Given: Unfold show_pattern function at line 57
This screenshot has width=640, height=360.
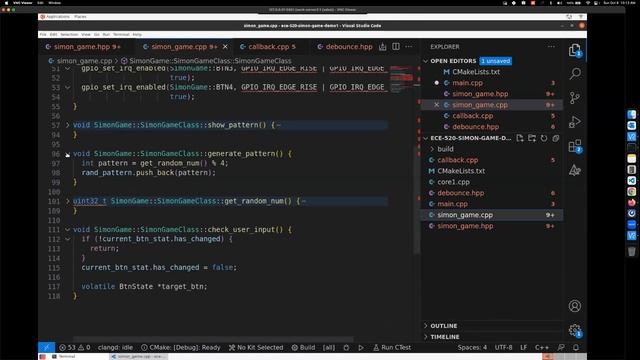Looking at the screenshot, I should click(68, 125).
